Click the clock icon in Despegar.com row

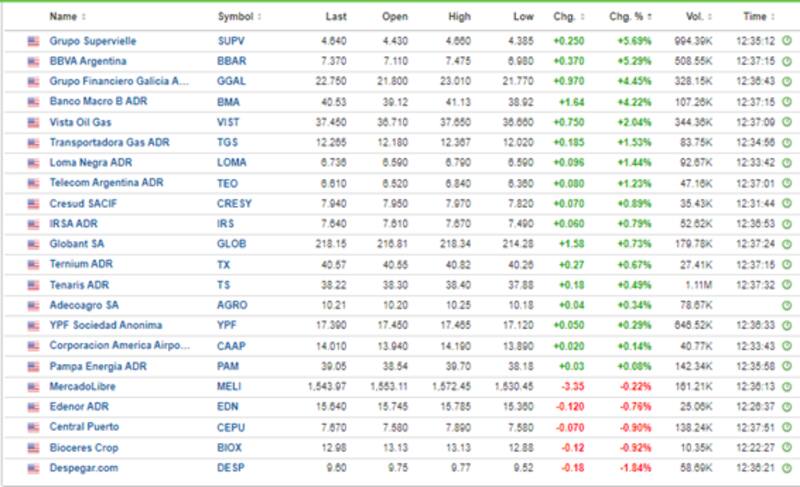click(786, 467)
